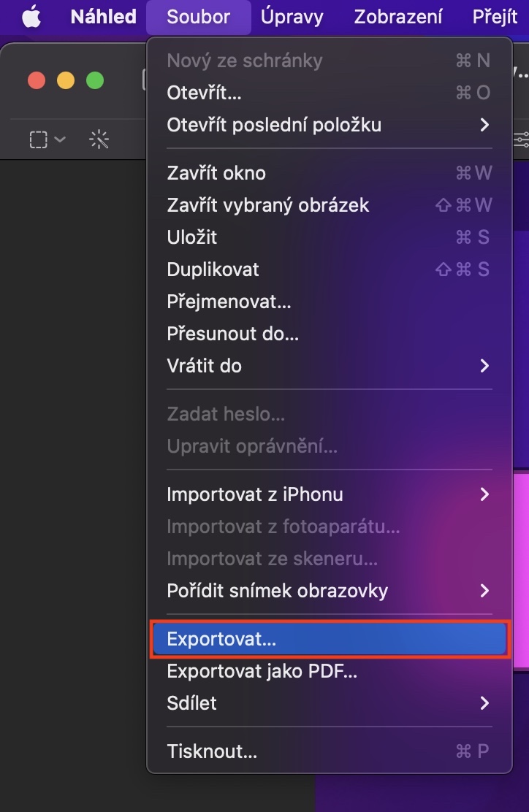This screenshot has width=529, height=812.
Task: Choose Tisknout… to print
Action: tap(212, 751)
